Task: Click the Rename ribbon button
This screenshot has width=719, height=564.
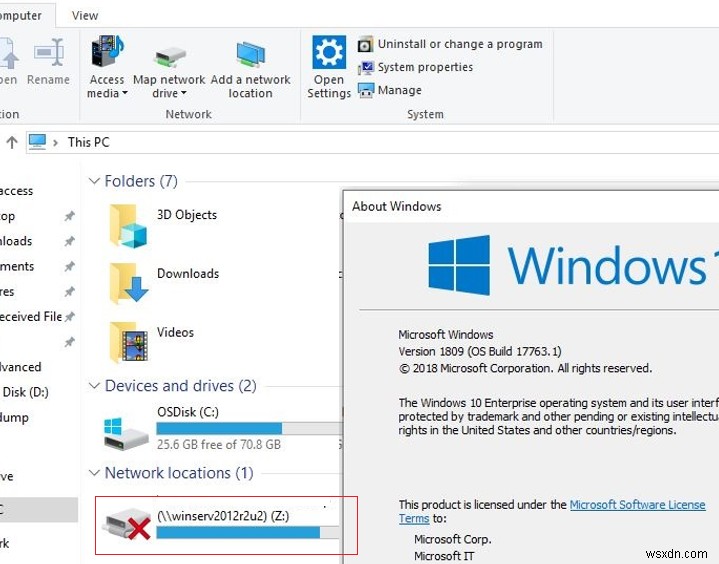Action: pos(48,62)
